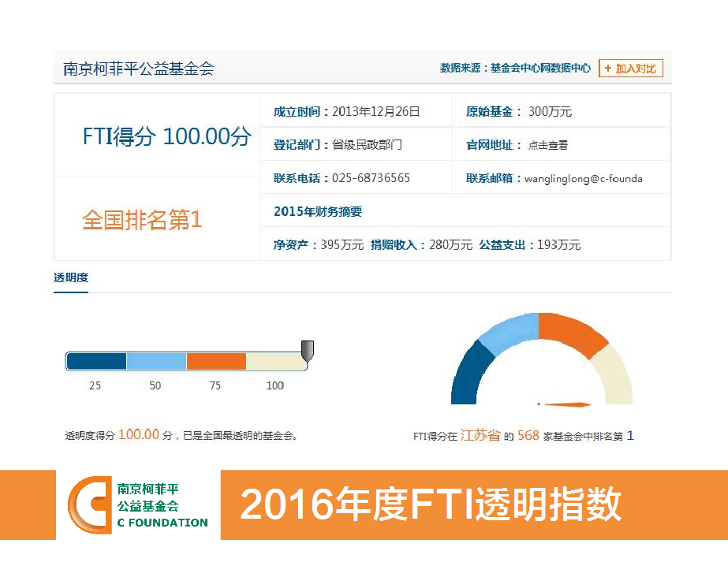Click the cream arc of the gauge
Viewport: 728px width, 562px height.
(614, 376)
